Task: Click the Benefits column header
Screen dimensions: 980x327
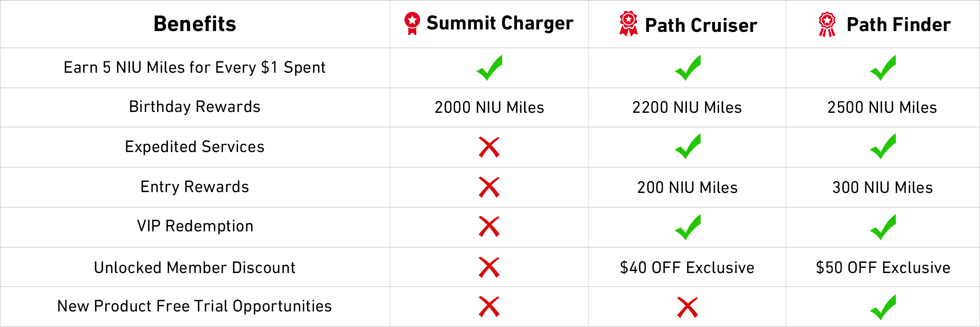Action: click(x=195, y=24)
